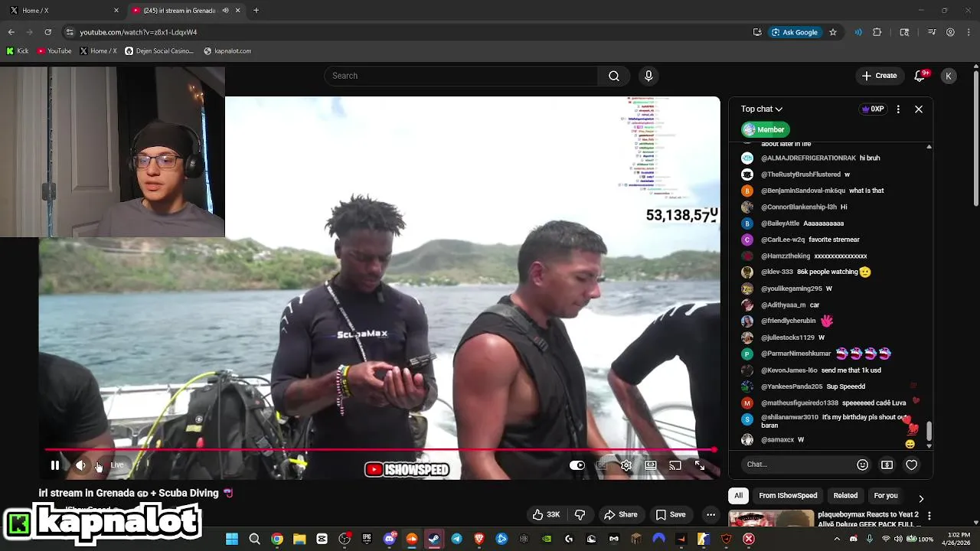Viewport: 980px width, 551px height.
Task: Mute the YouTube tab audio icon
Action: click(225, 11)
